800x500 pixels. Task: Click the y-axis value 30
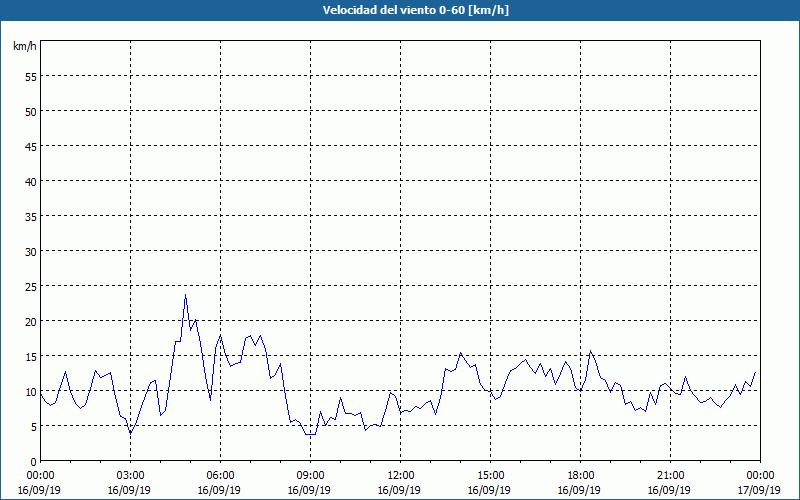(x=31, y=252)
